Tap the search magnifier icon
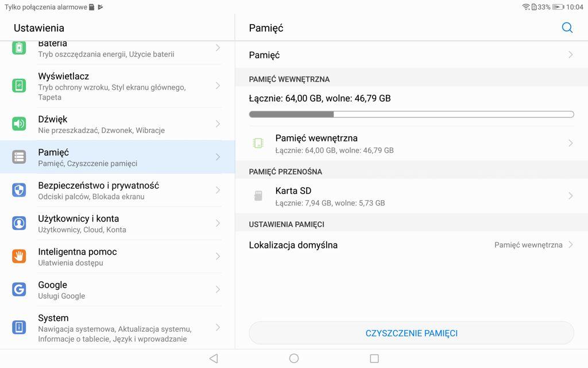The image size is (588, 368). (567, 28)
